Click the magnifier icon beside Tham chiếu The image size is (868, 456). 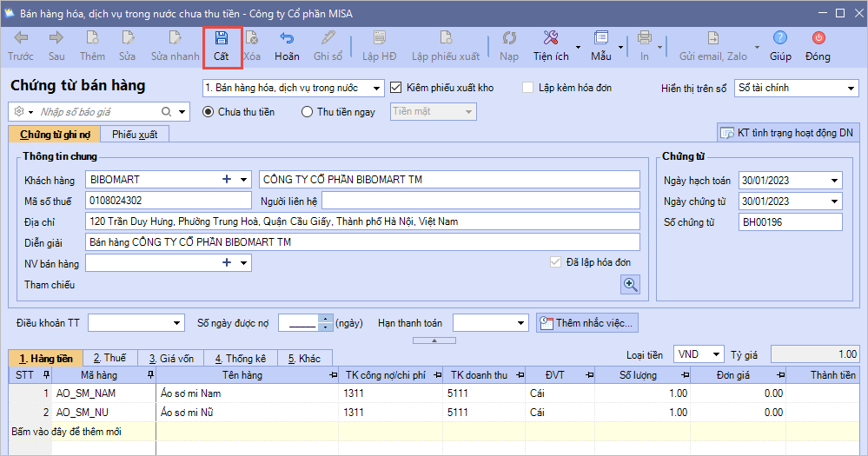630,285
